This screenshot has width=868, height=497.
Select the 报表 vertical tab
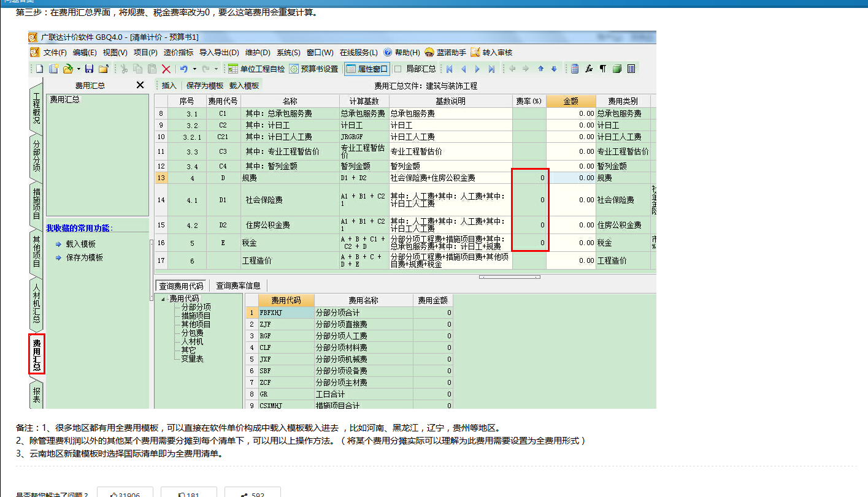(x=36, y=395)
